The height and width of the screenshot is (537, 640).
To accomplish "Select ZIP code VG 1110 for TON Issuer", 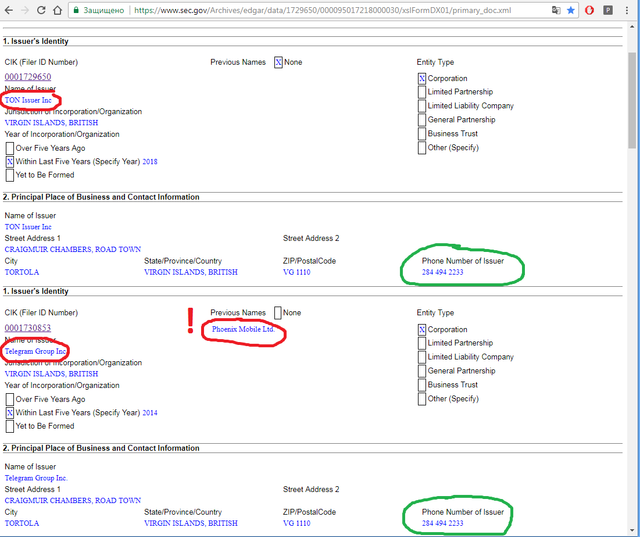I will tap(297, 272).
